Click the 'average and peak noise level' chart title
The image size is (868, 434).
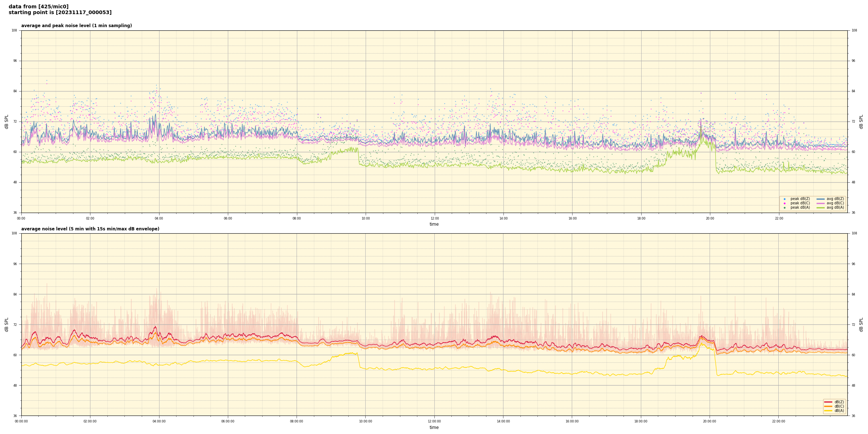coord(76,26)
